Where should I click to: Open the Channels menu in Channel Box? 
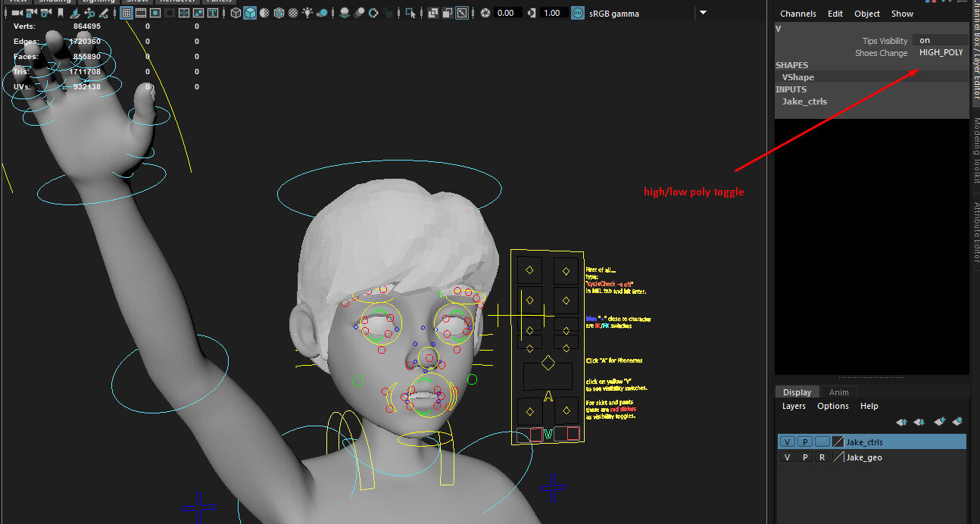tap(798, 14)
